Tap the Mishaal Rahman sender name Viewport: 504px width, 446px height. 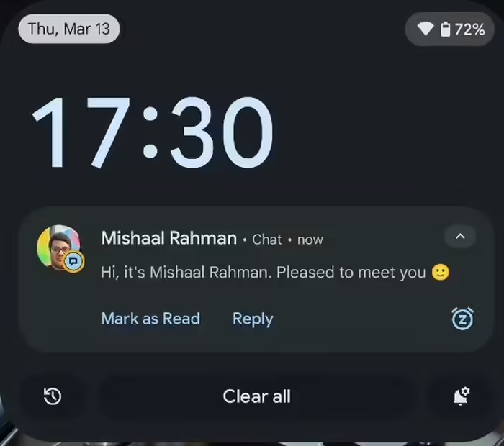coord(169,238)
